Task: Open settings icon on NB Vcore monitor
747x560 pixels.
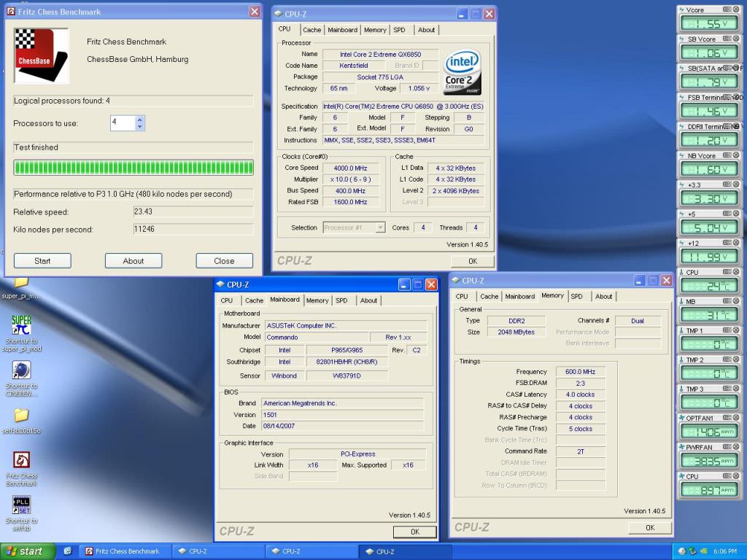Action: click(727, 155)
